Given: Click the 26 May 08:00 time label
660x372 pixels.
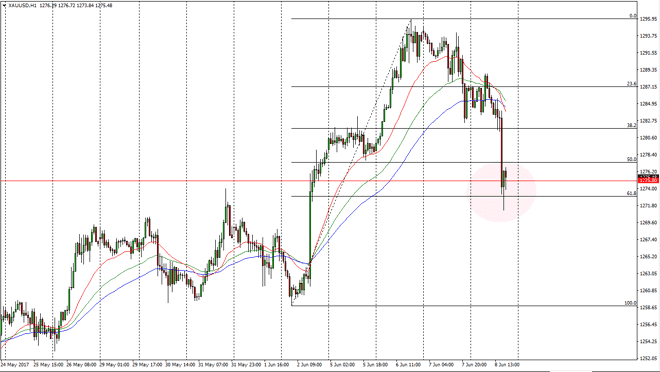Looking at the screenshot, I should click(x=81, y=364).
